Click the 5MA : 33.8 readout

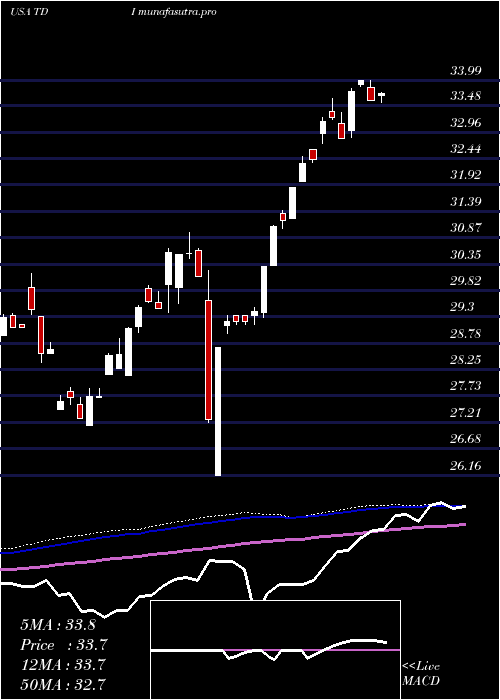[x=58, y=625]
